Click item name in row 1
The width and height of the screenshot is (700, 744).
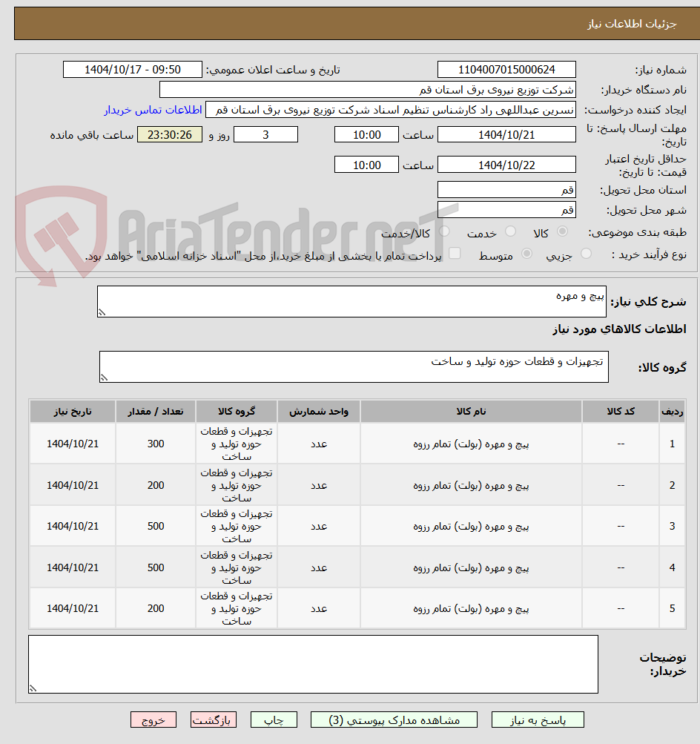[x=471, y=444]
